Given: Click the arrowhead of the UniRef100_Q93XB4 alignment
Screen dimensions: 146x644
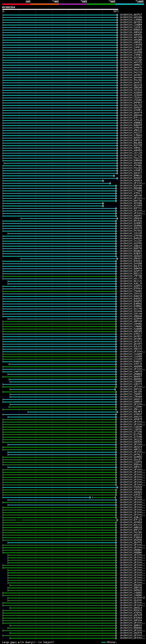Looking at the screenshot, I should click(103, 203).
